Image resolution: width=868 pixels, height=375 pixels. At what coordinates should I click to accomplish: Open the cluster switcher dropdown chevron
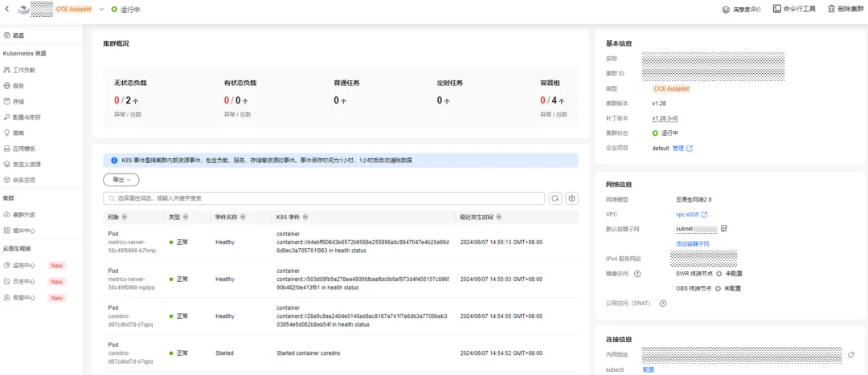pos(101,10)
